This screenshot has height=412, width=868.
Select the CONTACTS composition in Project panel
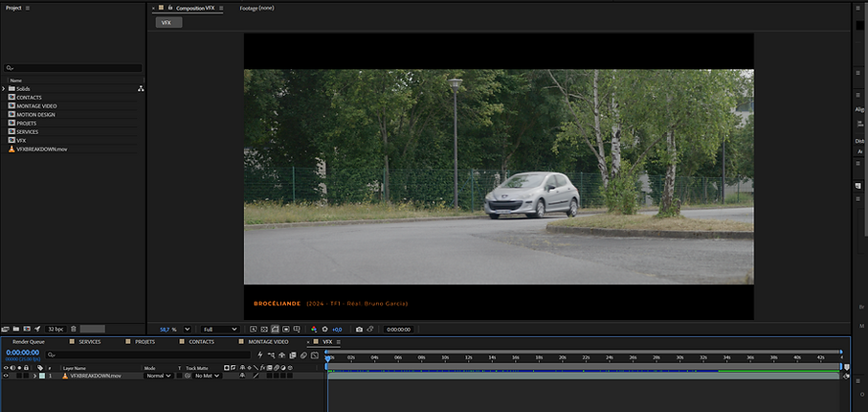coord(29,98)
